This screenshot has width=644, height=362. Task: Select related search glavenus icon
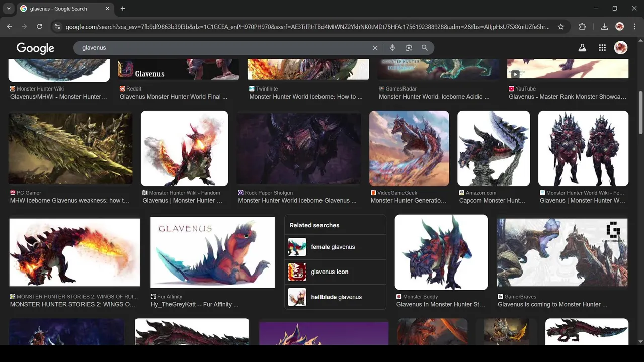click(335, 272)
